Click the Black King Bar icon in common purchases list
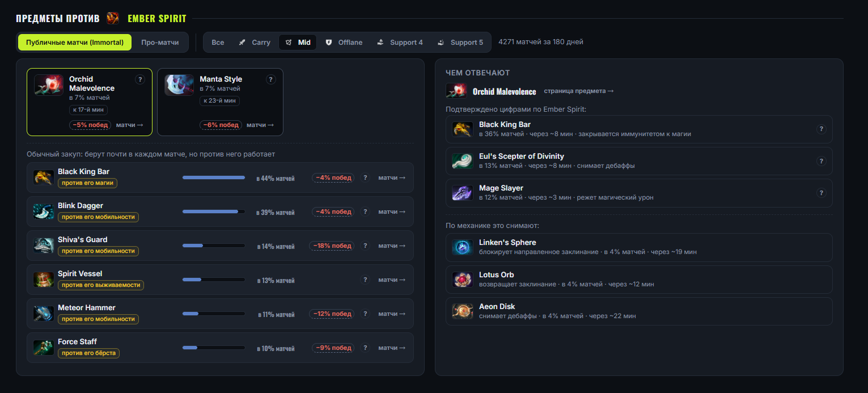The height and width of the screenshot is (393, 868). [x=44, y=177]
